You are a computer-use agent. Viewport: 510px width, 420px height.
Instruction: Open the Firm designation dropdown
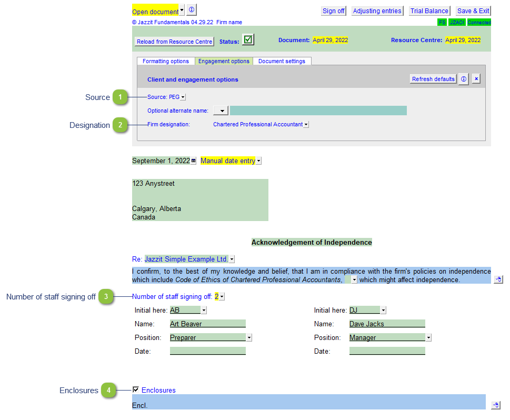tap(306, 125)
